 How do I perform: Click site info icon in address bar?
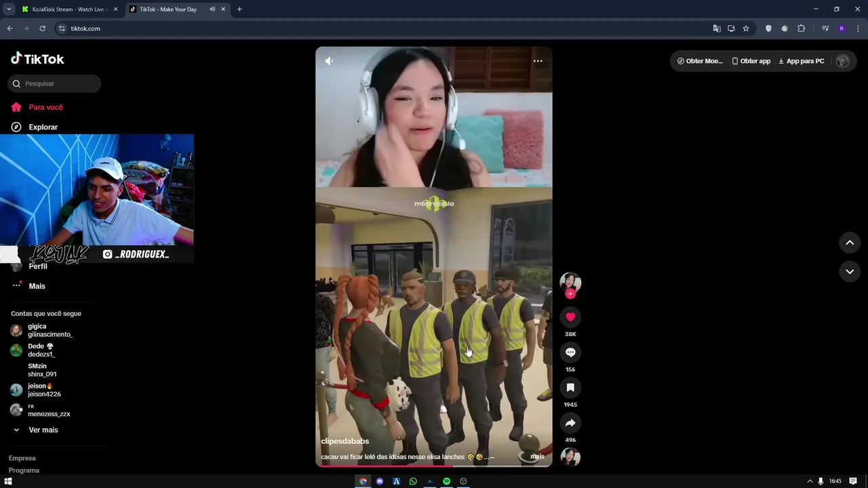(x=62, y=28)
